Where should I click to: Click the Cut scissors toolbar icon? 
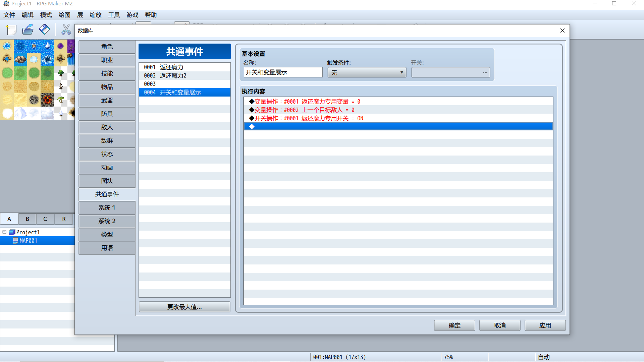pyautogui.click(x=66, y=30)
